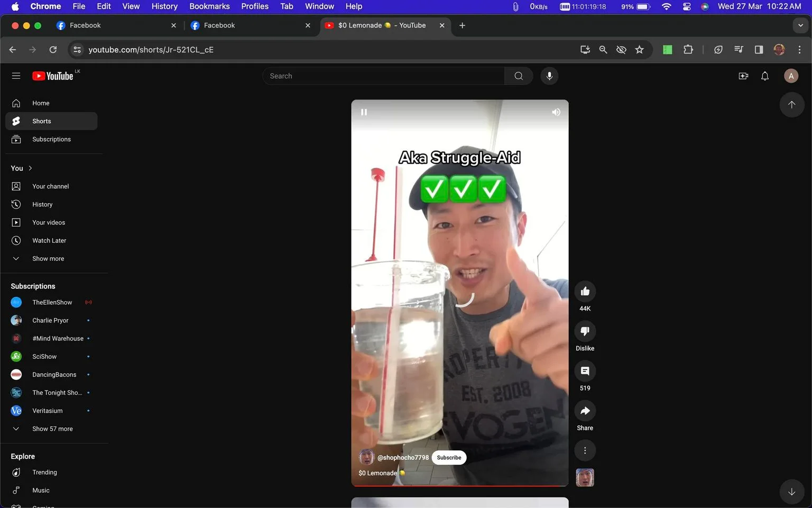Share this short video
Image resolution: width=812 pixels, height=508 pixels.
pos(585,411)
